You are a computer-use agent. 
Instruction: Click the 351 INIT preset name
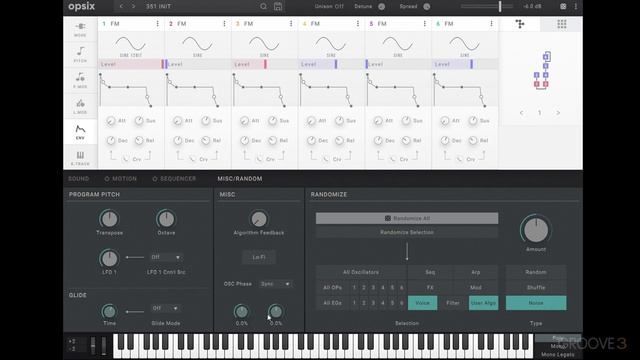[159, 7]
